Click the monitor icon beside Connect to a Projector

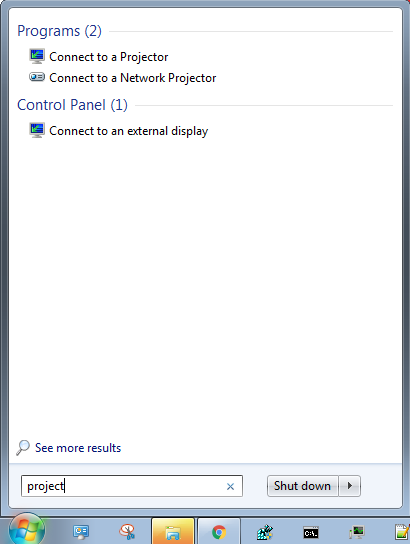[37, 56]
